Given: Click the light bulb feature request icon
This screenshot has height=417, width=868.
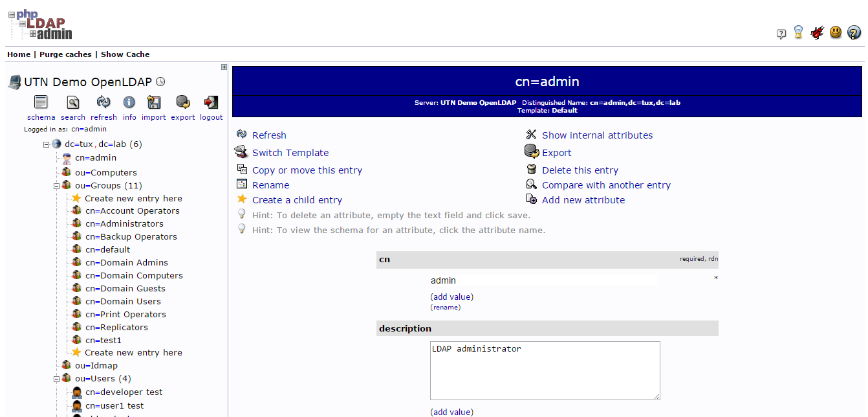Looking at the screenshot, I should 799,32.
